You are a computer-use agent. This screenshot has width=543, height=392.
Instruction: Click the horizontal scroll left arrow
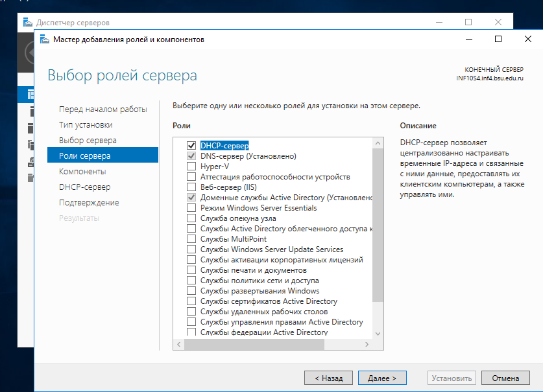[178, 344]
